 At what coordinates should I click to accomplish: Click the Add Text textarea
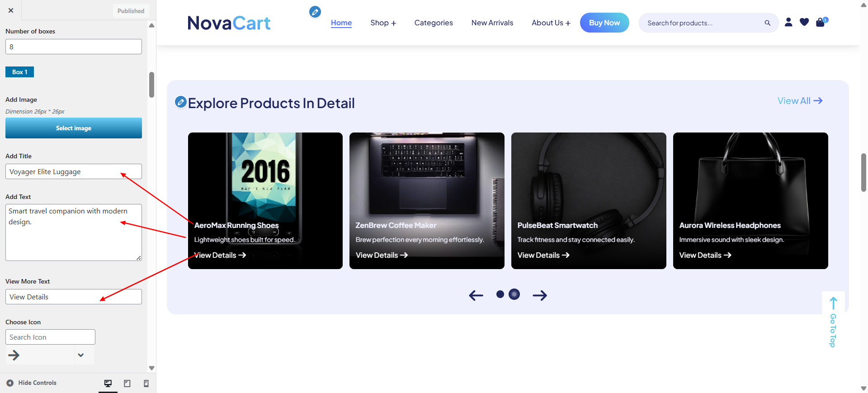tap(74, 232)
